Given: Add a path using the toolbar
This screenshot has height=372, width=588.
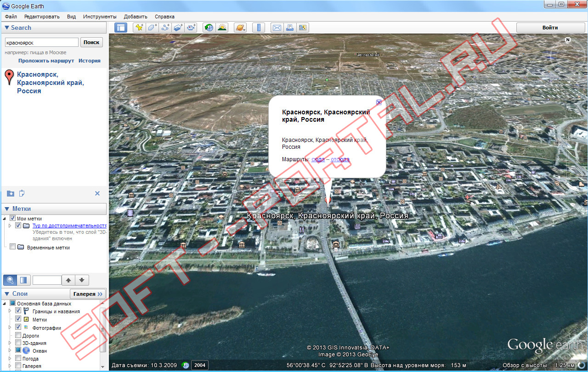Looking at the screenshot, I should click(165, 28).
